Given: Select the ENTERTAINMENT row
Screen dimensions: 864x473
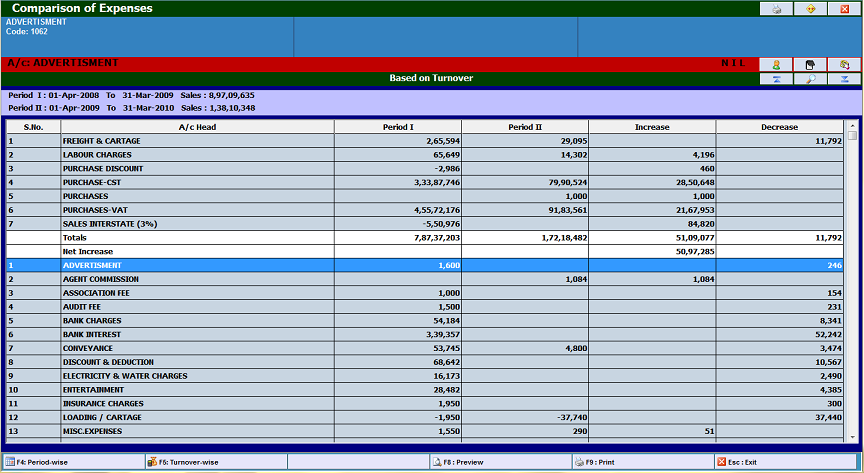Looking at the screenshot, I should [x=425, y=389].
